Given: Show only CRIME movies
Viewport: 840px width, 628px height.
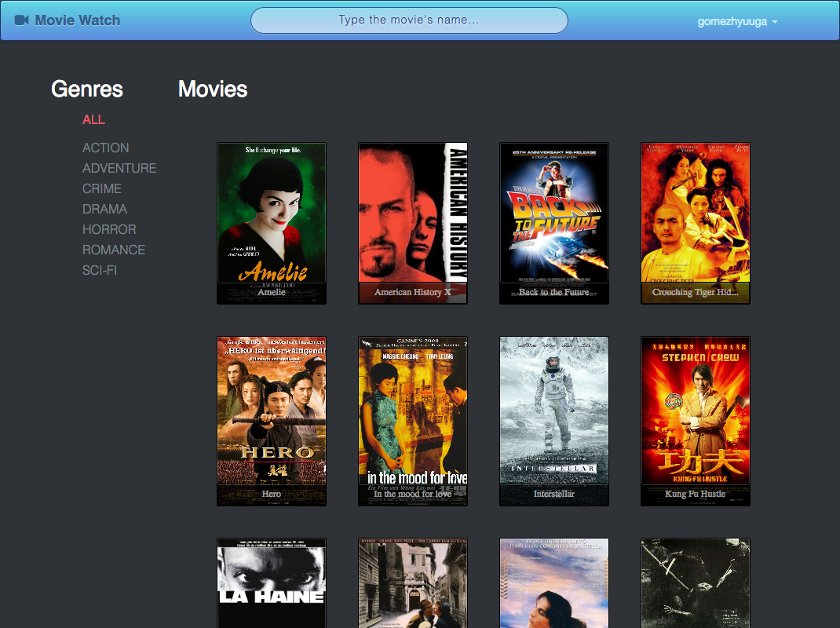Looking at the screenshot, I should coord(102,188).
